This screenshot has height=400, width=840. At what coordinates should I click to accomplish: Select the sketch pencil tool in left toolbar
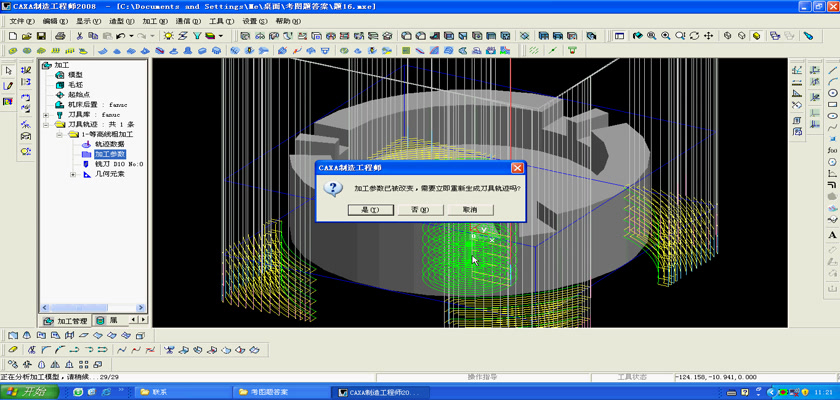point(9,86)
